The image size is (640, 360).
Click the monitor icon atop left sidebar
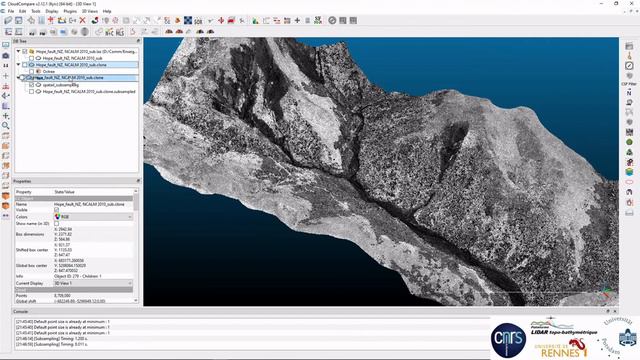(6, 45)
